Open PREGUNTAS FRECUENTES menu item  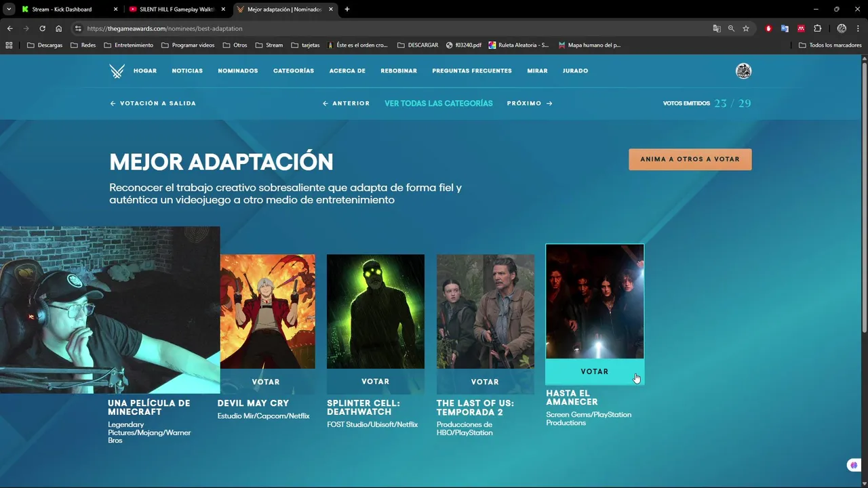coord(472,71)
